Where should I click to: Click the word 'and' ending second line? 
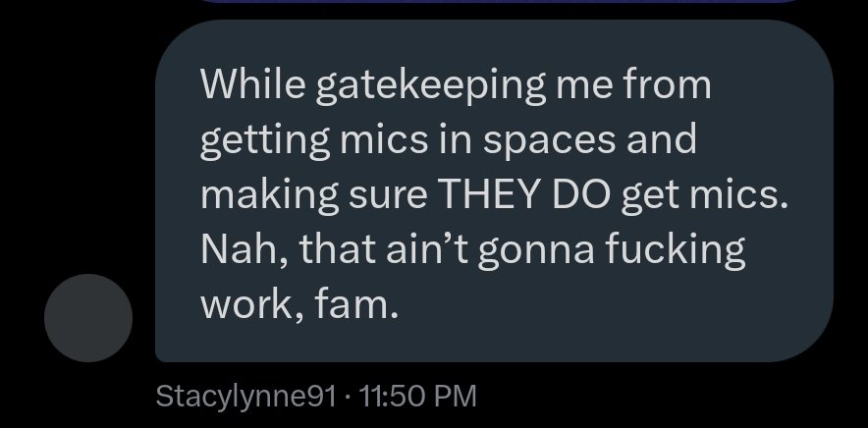tap(662, 139)
